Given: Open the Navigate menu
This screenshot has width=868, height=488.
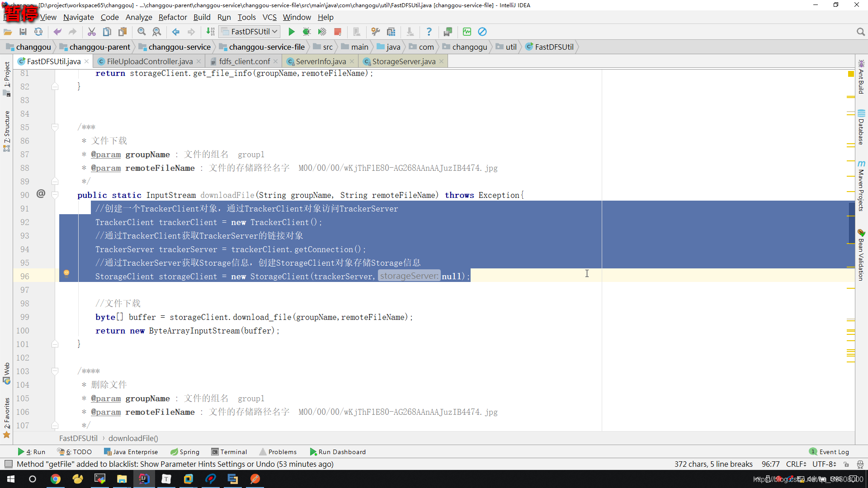Looking at the screenshot, I should coord(79,17).
